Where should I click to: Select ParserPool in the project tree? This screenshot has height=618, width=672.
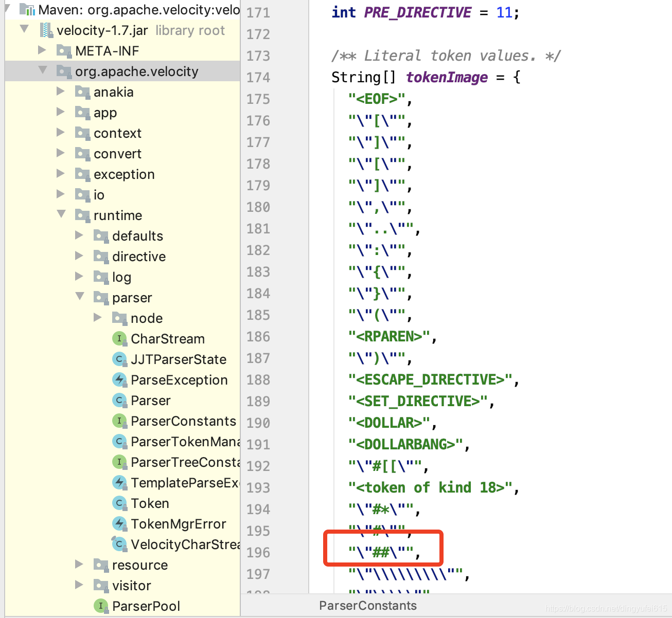click(146, 606)
